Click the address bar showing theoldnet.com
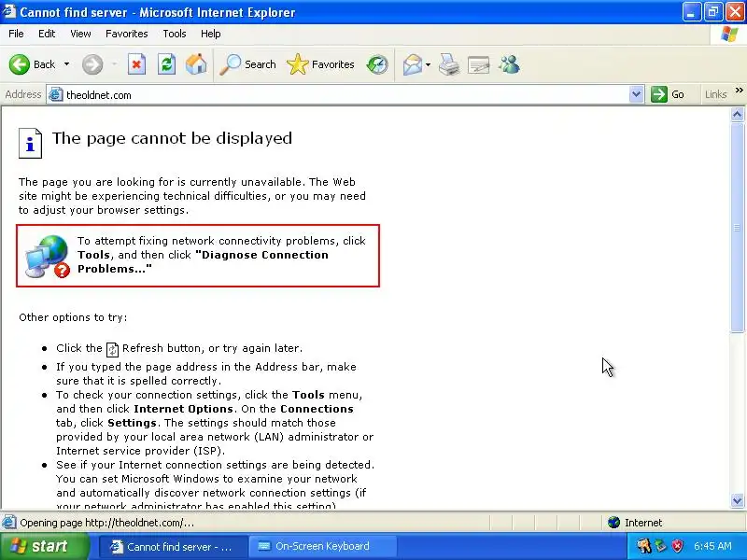The image size is (747, 560). [345, 95]
